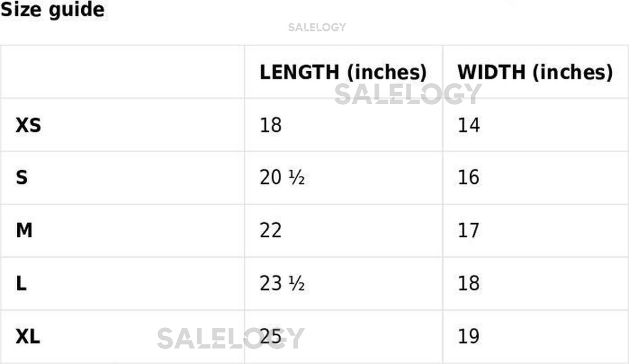The width and height of the screenshot is (629, 364).
Task: Click the XL width value 19
Action: point(469,337)
